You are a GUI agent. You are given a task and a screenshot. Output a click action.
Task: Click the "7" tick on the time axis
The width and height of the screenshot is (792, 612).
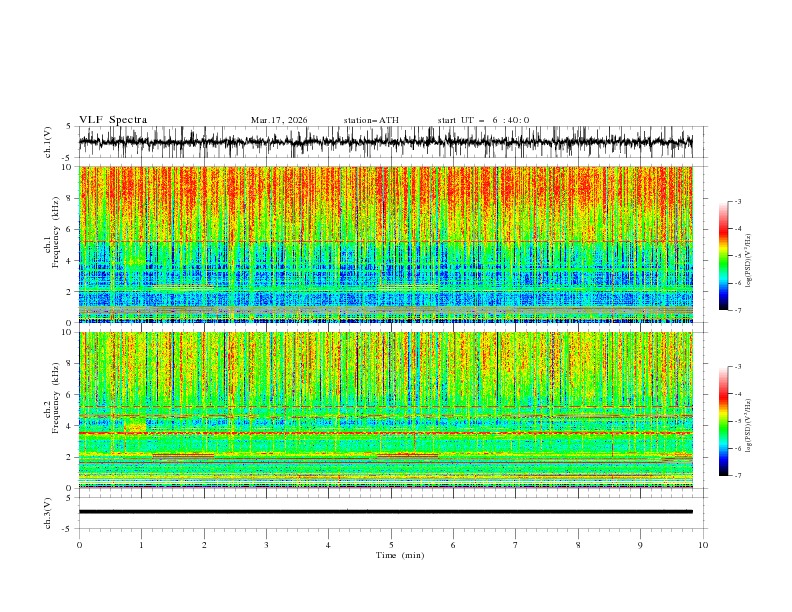(x=516, y=545)
